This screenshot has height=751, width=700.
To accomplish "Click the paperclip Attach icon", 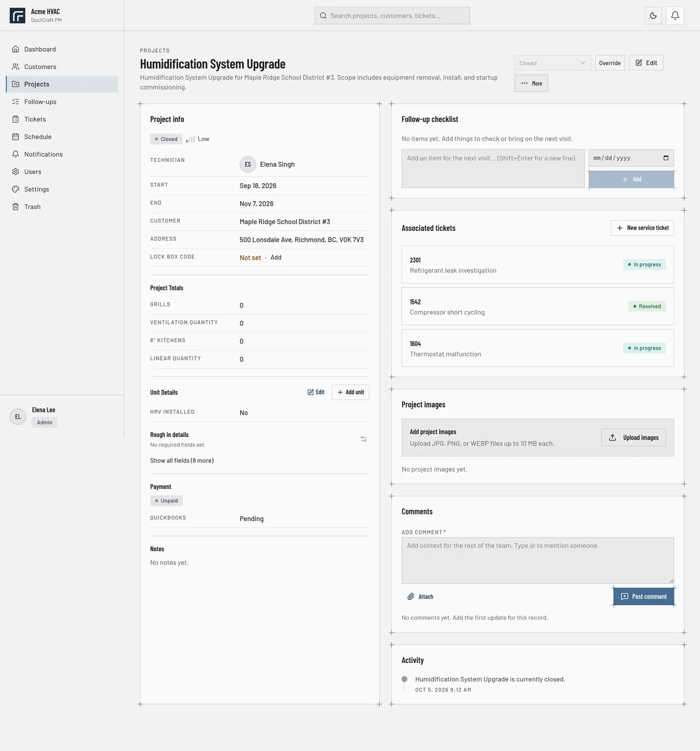I will click(411, 597).
